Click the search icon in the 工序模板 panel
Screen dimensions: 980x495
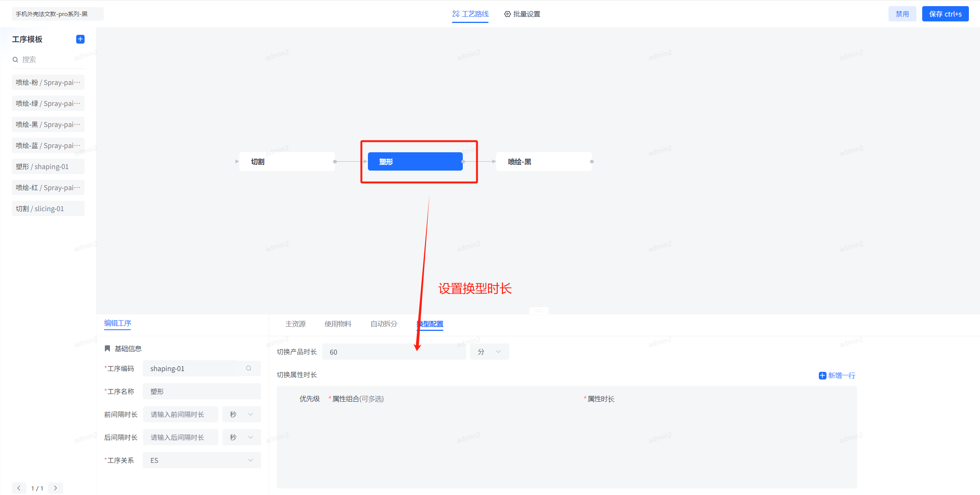point(15,60)
